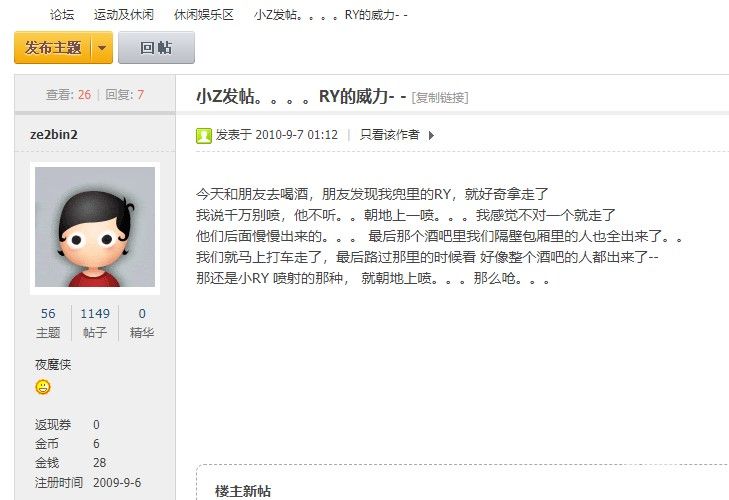
Task: Click the 发布主题 button
Action: click(x=53, y=47)
